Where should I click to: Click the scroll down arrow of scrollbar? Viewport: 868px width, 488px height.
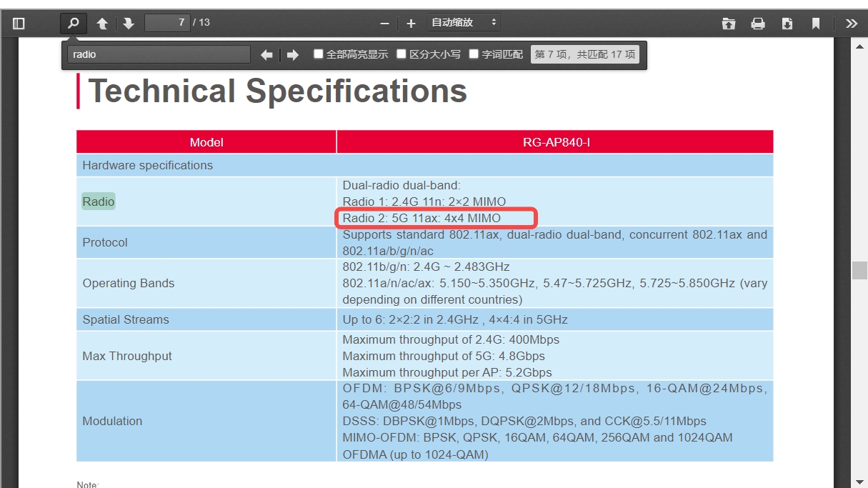click(860, 482)
